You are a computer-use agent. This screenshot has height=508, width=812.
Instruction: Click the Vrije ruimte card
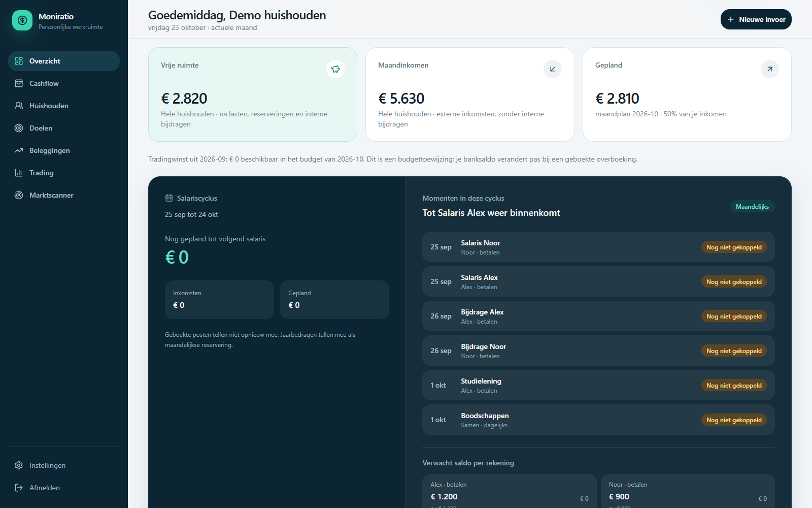(253, 94)
